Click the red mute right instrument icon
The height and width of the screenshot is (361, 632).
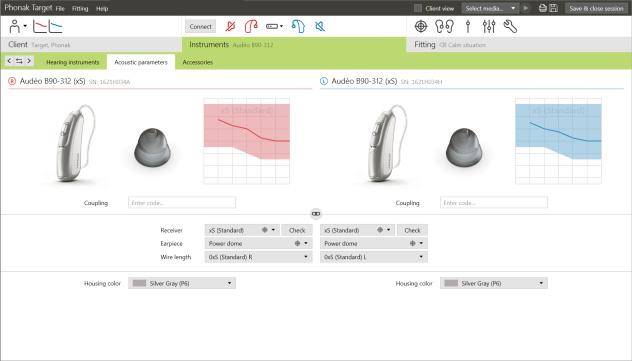[x=231, y=27]
